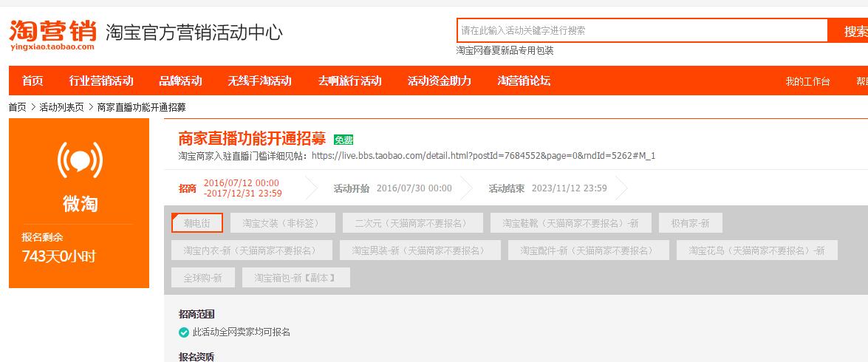Click the 首页 breadcrumb link
868x362 pixels.
coord(17,107)
